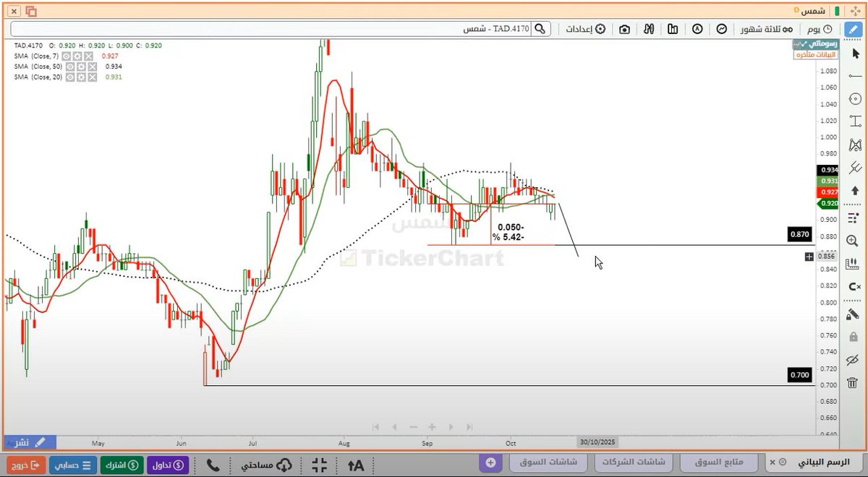The height and width of the screenshot is (477, 868).
Task: Toggle the auto scale A icon
Action: point(697,29)
